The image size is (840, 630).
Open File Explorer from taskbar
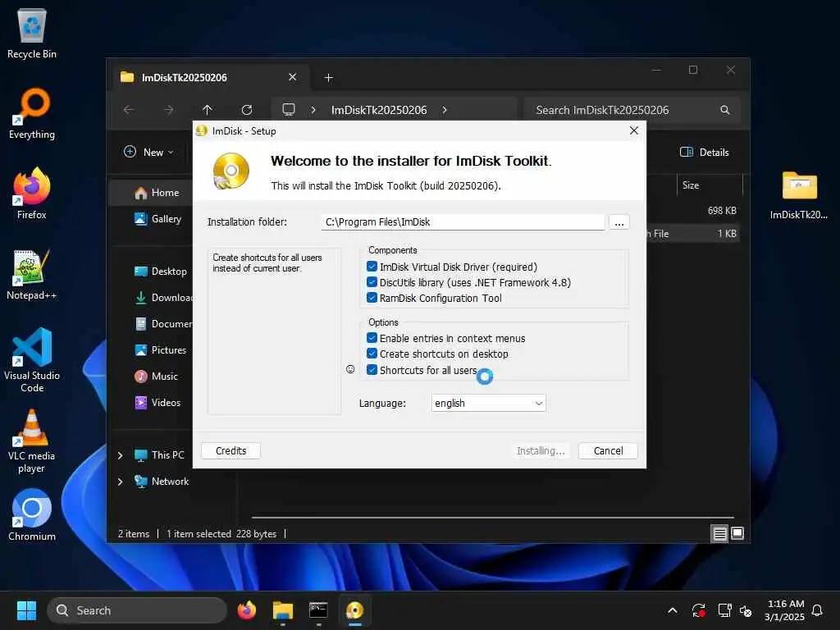click(282, 610)
